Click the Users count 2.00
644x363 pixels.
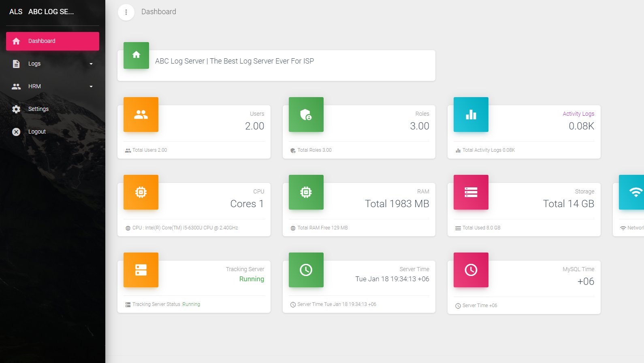pyautogui.click(x=255, y=126)
